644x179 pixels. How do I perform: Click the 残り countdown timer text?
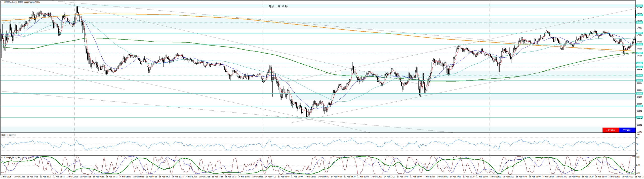278,6
